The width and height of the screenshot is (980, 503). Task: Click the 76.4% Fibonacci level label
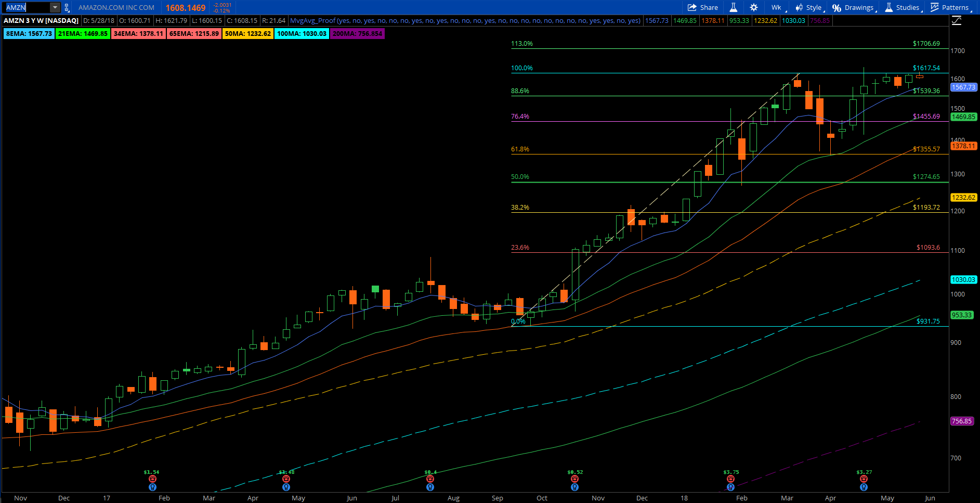tap(520, 117)
